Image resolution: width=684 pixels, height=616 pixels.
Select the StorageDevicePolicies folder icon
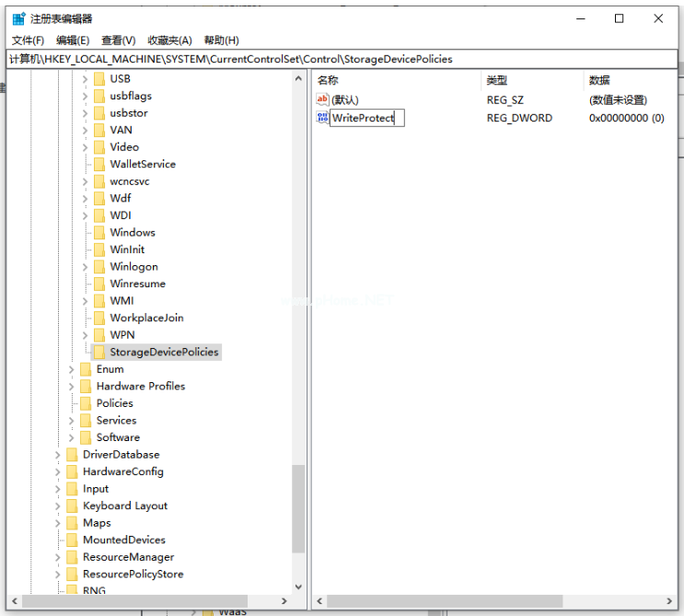[x=99, y=352]
